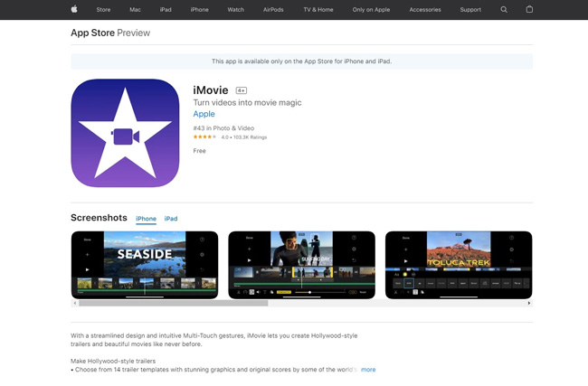Viewport: 588px width, 386px height.
Task: Click the iMovie title heading
Action: tap(211, 90)
